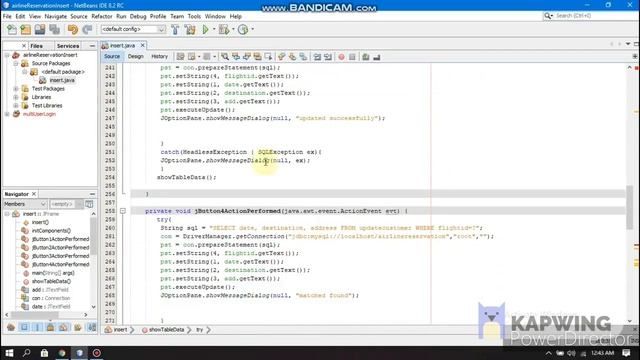Open the Navigate menu
Screen dimensions: 640x360
56,16
